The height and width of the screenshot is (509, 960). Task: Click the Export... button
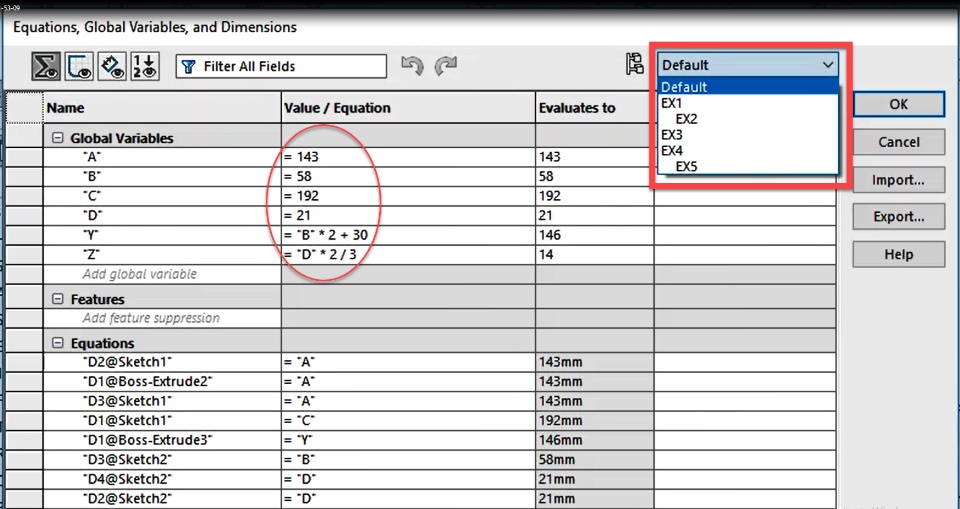[899, 217]
